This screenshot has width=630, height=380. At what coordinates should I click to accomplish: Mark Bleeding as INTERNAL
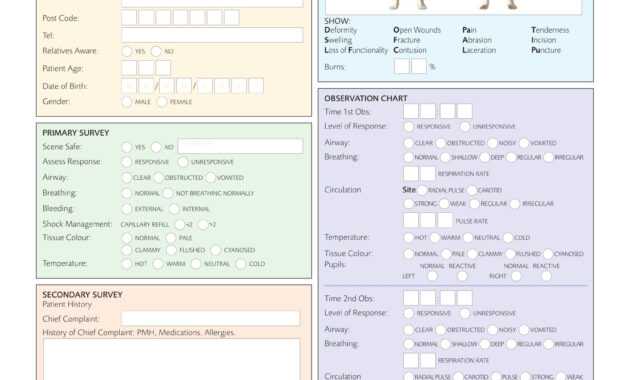tap(174, 209)
